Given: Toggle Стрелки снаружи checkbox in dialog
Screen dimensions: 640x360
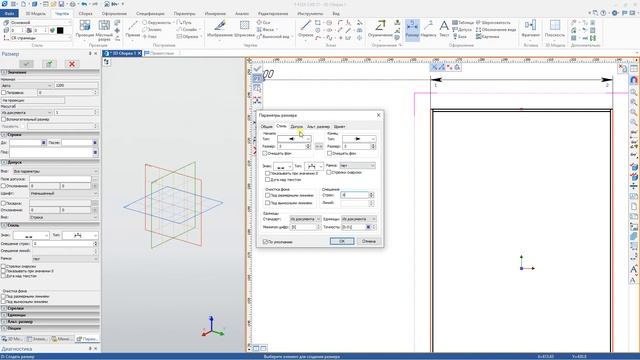Looking at the screenshot, I should (x=329, y=172).
